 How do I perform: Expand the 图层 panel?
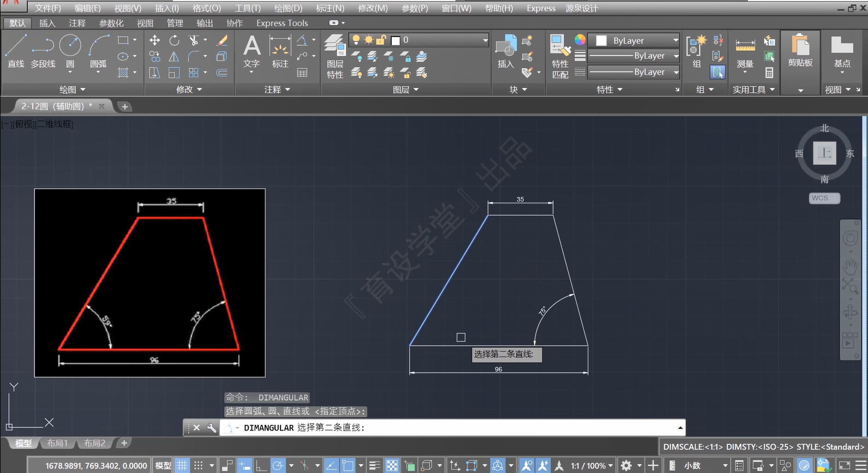pos(405,89)
